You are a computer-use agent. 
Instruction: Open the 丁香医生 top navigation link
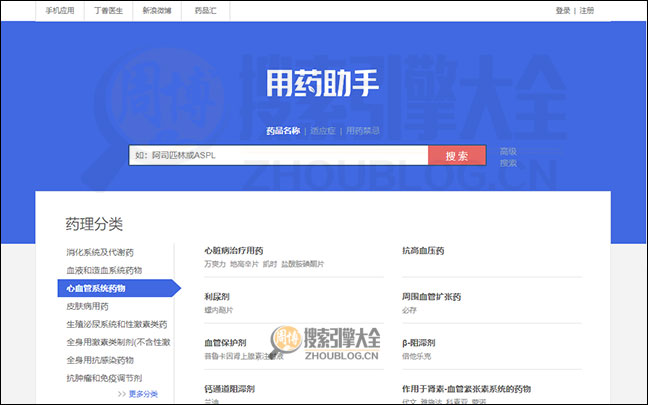[108, 11]
